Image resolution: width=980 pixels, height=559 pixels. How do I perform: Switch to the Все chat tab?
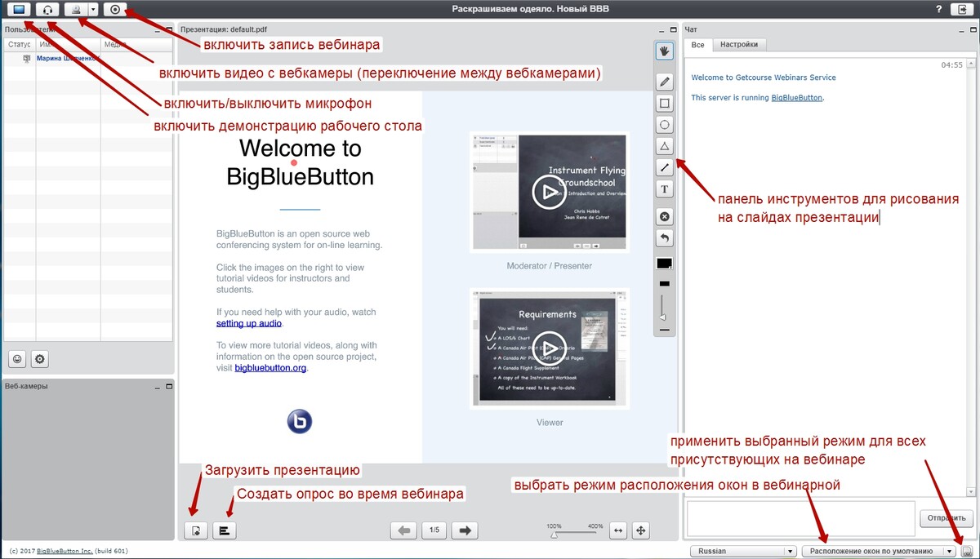[x=697, y=45]
